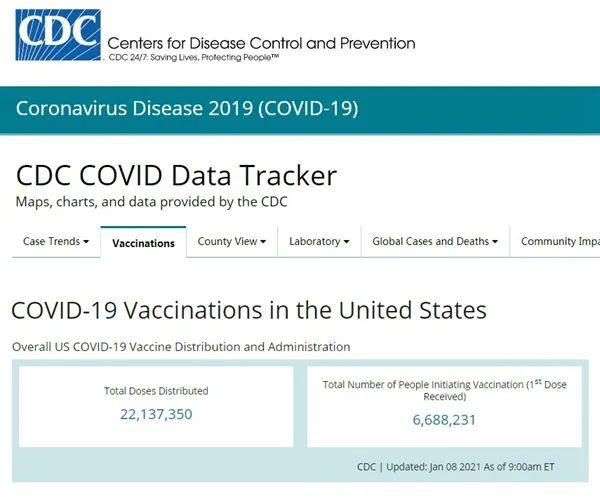
Task: Click the CDC COVID Data Tracker heading
Action: coord(176,175)
